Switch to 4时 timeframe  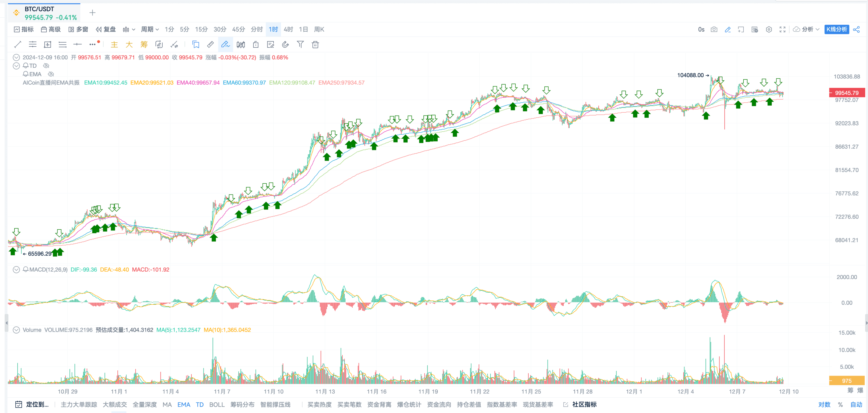click(288, 29)
